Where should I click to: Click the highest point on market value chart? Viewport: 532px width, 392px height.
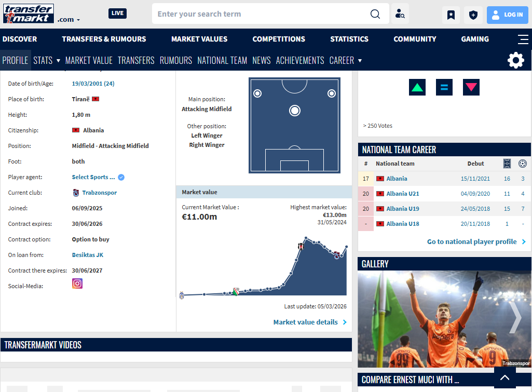(306, 238)
